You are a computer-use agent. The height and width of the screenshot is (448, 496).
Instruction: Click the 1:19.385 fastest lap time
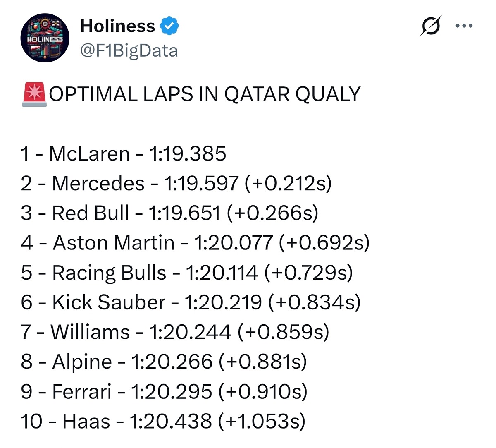pyautogui.click(x=188, y=154)
